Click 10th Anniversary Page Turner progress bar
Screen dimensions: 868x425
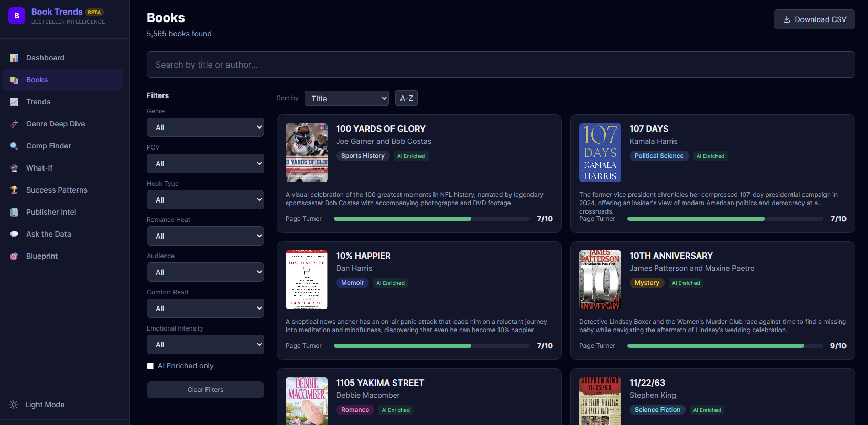[x=725, y=346]
